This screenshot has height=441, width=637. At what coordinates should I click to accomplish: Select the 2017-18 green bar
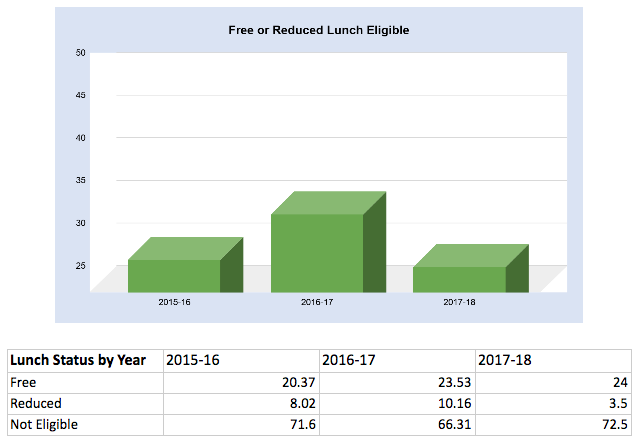coord(471,268)
